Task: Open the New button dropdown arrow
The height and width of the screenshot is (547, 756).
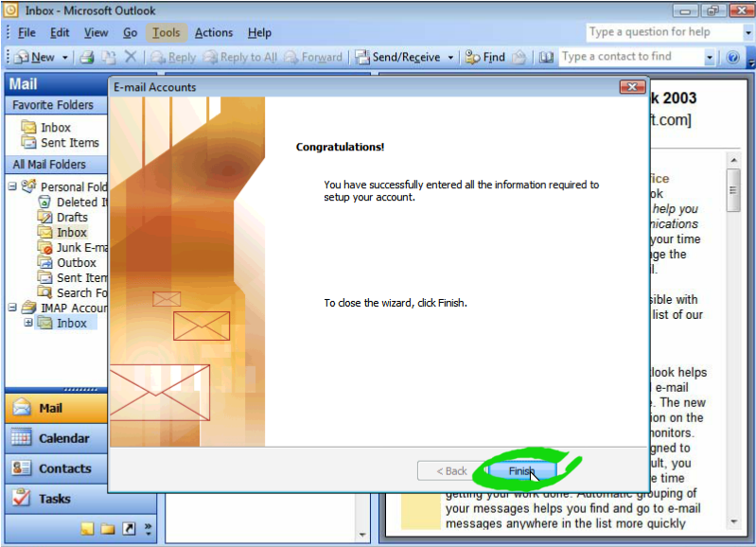Action: 64,58
